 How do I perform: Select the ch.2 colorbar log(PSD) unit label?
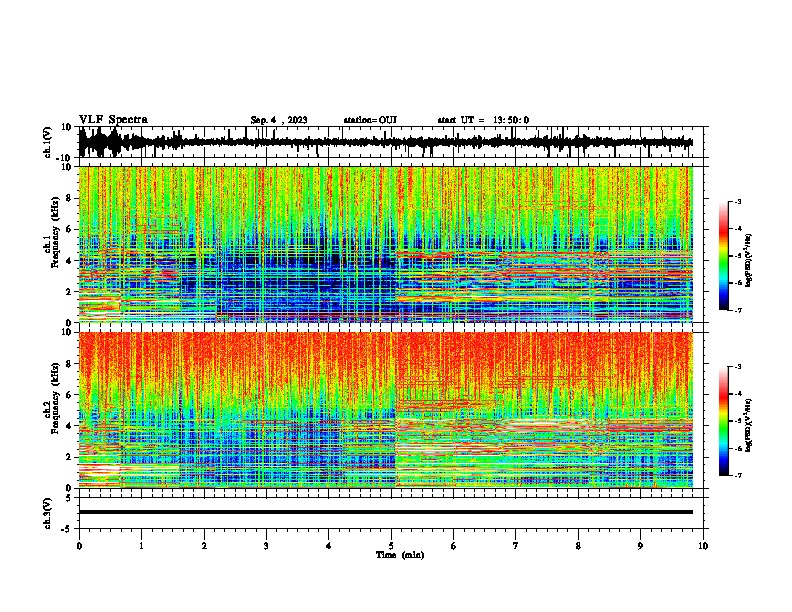(x=748, y=425)
